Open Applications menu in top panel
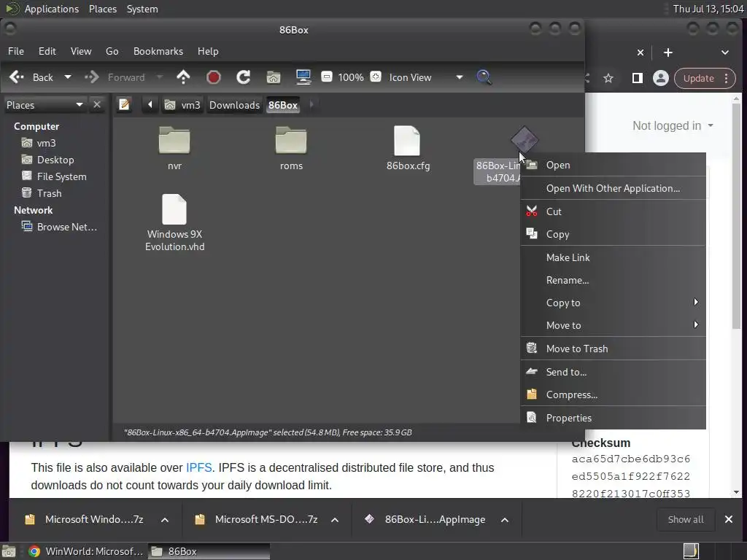The image size is (747, 560). (52, 9)
